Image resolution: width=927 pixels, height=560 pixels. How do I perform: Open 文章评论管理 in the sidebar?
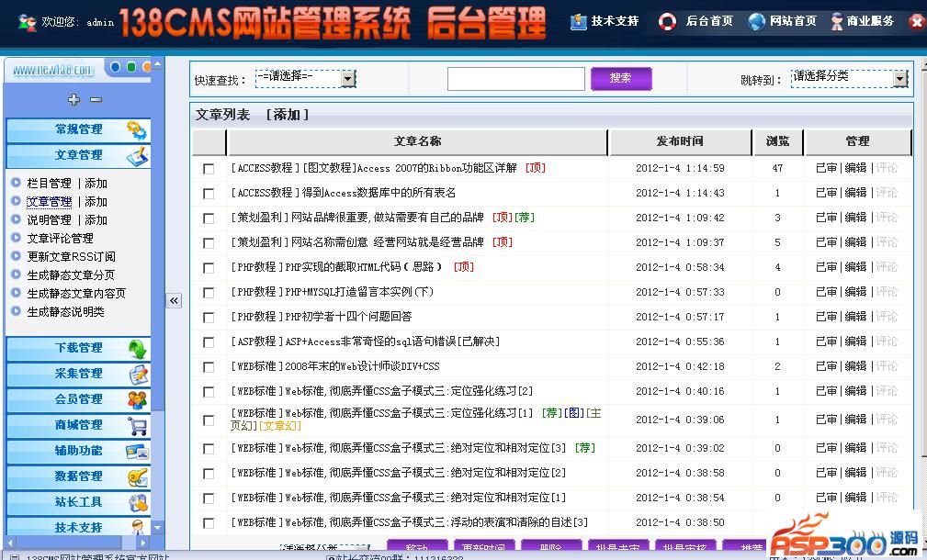[61, 238]
